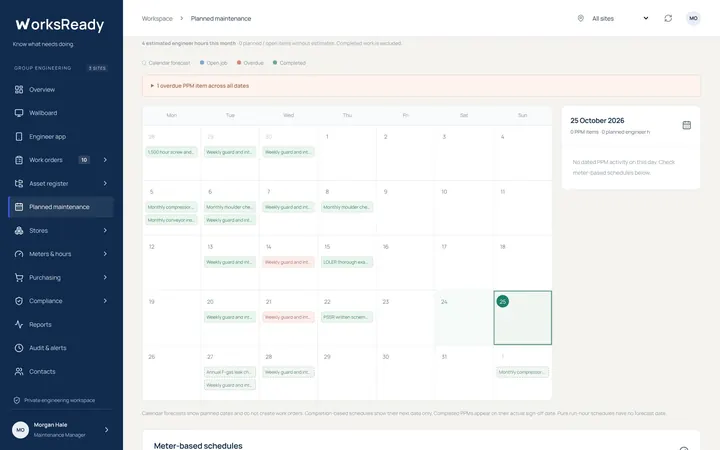The height and width of the screenshot is (450, 720).
Task: Open the overdue Weekly guard event on the 21st
Action: pos(288,317)
